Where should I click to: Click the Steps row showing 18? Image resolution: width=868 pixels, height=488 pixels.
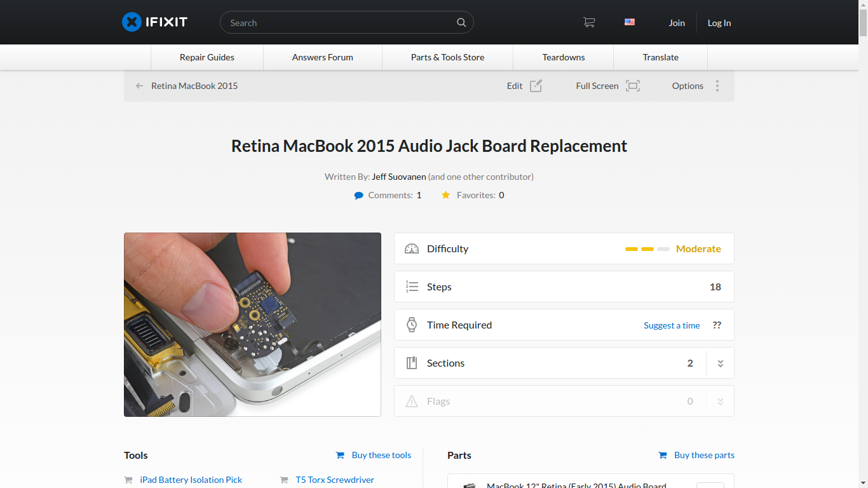pyautogui.click(x=564, y=287)
